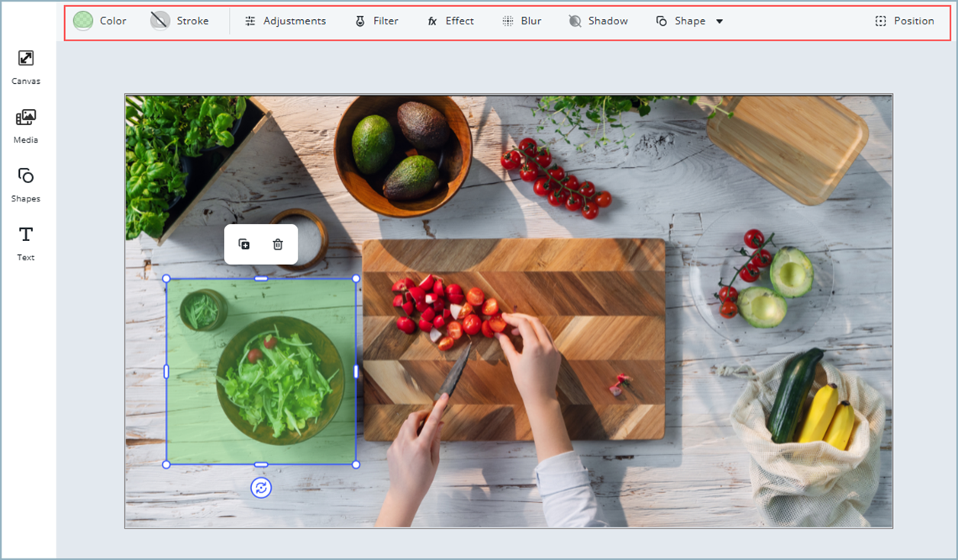Open Shadow settings in toolbar
This screenshot has height=560, width=958.
pyautogui.click(x=598, y=21)
